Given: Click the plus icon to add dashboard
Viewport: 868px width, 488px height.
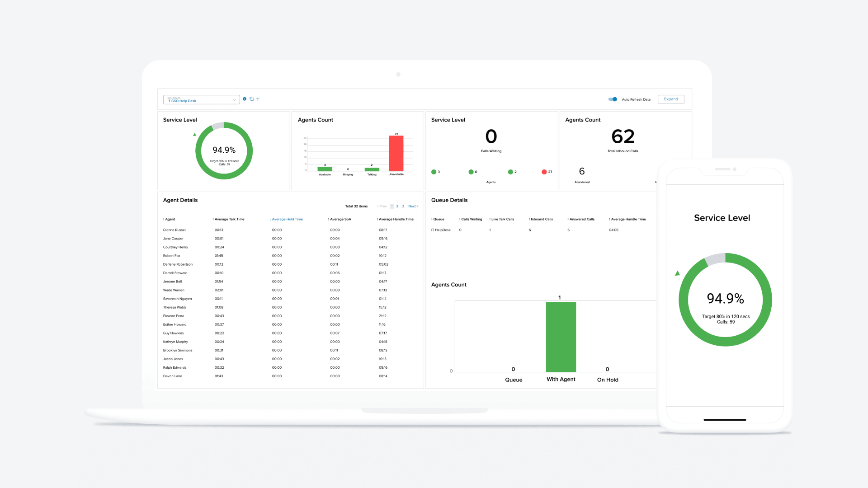Looking at the screenshot, I should 258,99.
